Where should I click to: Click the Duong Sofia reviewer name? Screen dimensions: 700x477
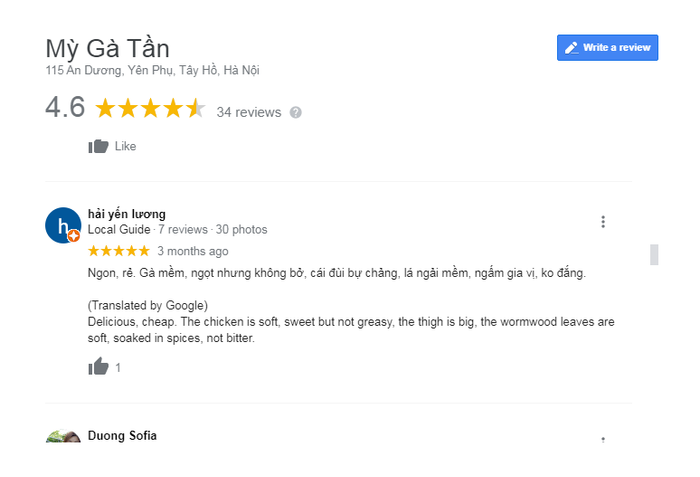[x=122, y=436]
